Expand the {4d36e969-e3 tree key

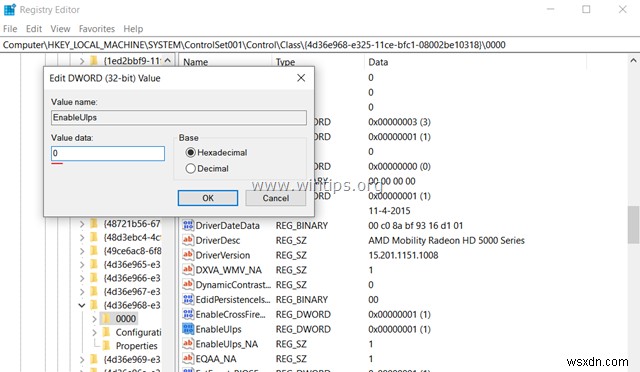click(82, 359)
